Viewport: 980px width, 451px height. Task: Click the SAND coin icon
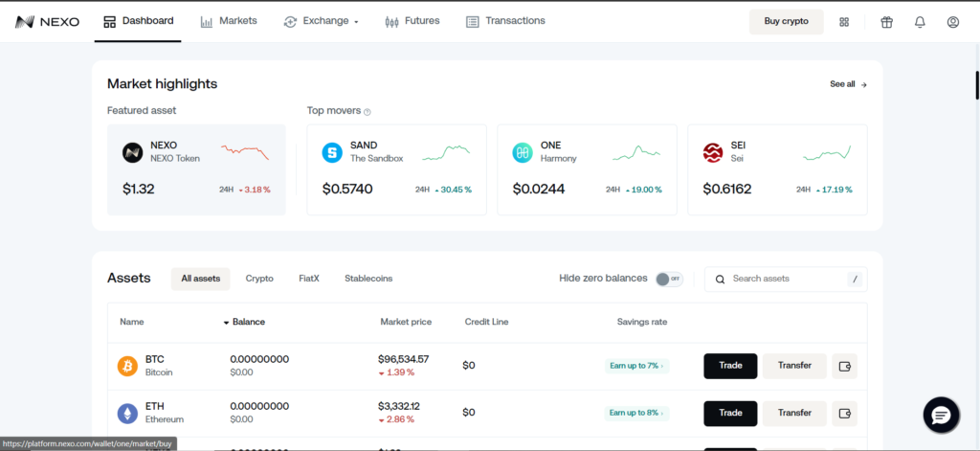pos(332,152)
